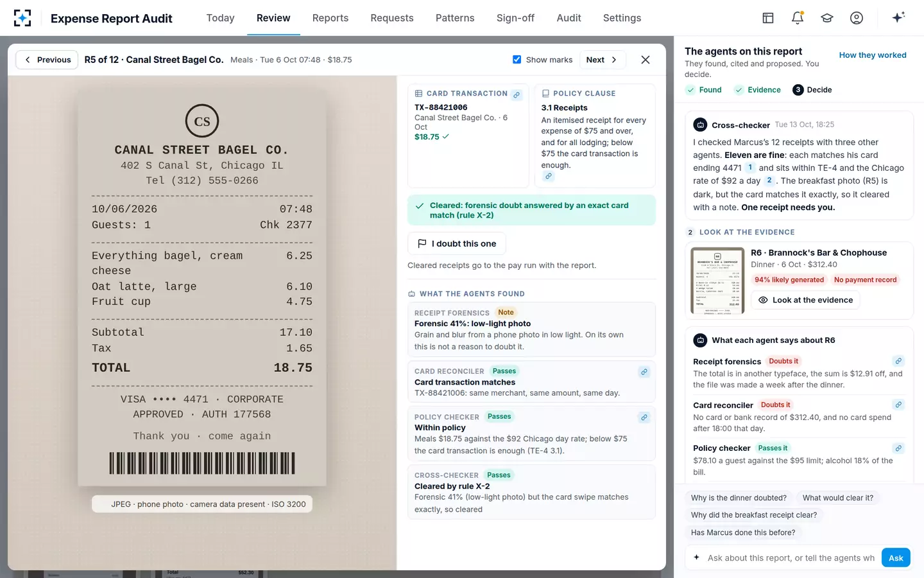Open the user profile icon
The height and width of the screenshot is (578, 924).
(x=857, y=18)
